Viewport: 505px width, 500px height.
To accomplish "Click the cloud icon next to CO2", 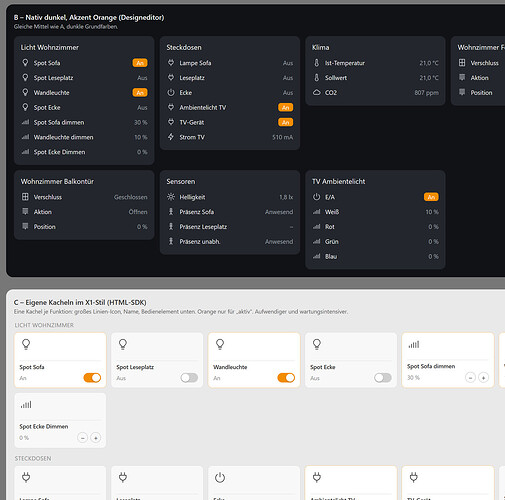I will click(x=316, y=92).
